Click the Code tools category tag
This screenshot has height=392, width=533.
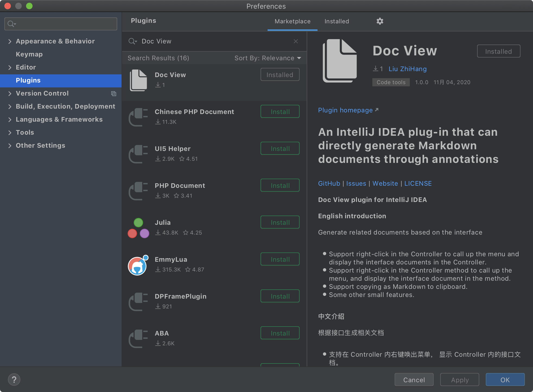click(x=391, y=82)
